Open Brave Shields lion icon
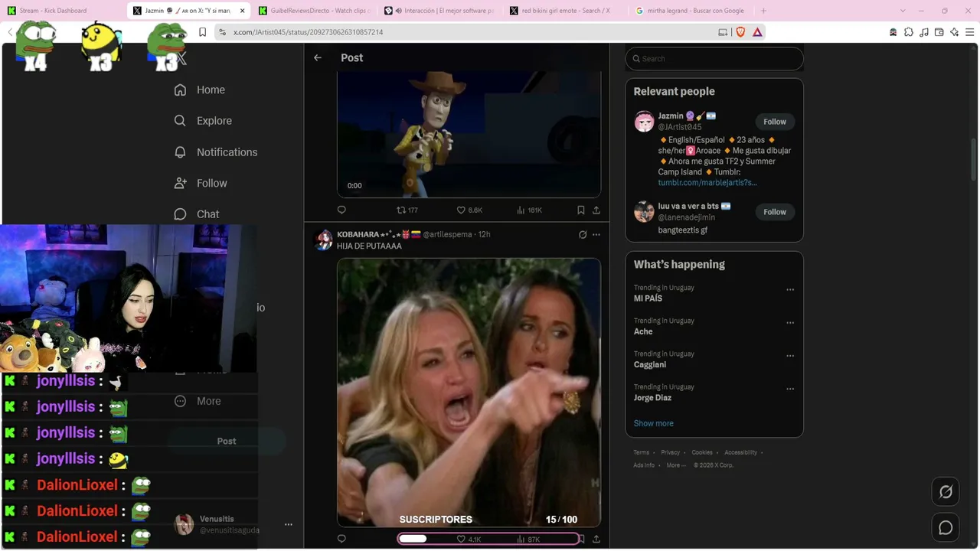The width and height of the screenshot is (980, 551). 740,32
